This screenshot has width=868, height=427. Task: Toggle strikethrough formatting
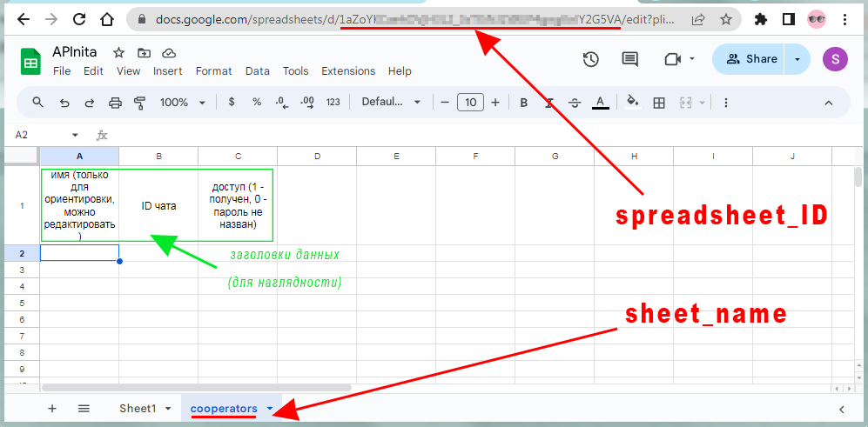575,103
